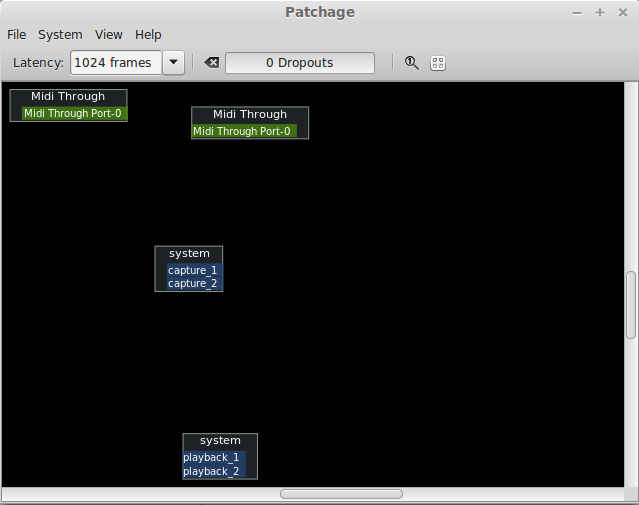639x505 pixels.
Task: Click the clear dropouts icon
Action: point(212,63)
